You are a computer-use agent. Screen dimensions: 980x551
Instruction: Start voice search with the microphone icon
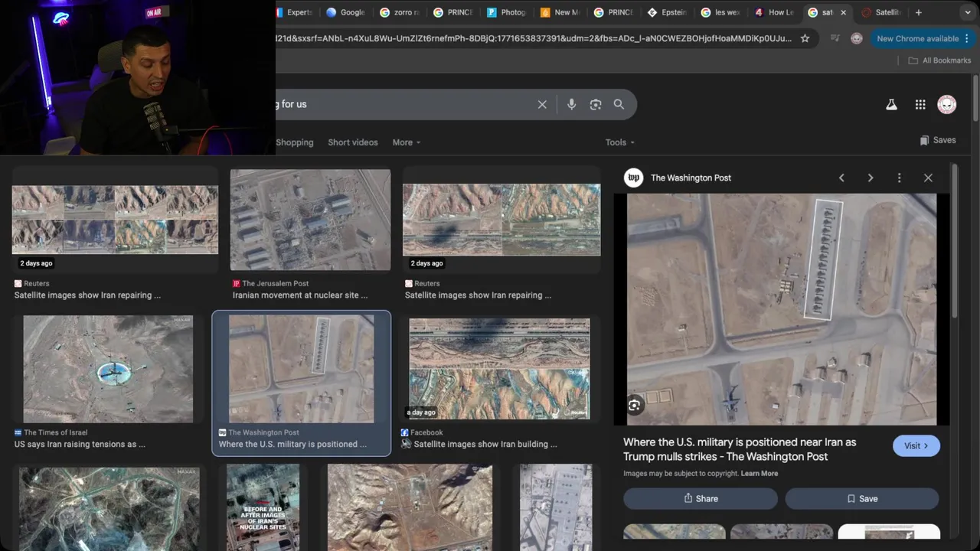click(x=571, y=104)
